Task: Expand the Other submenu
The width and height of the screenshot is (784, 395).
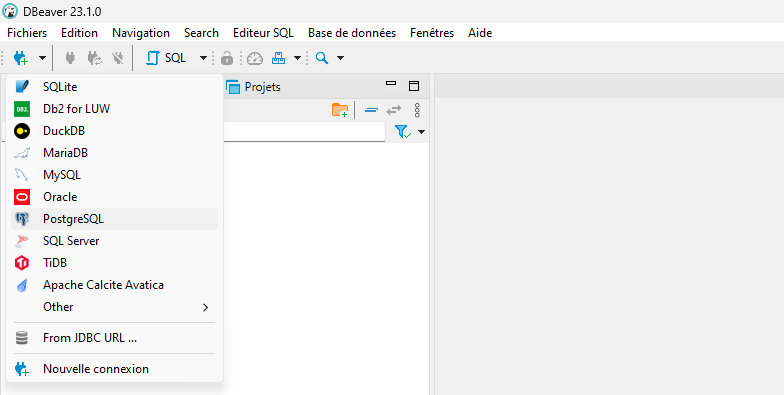Action: tap(114, 307)
